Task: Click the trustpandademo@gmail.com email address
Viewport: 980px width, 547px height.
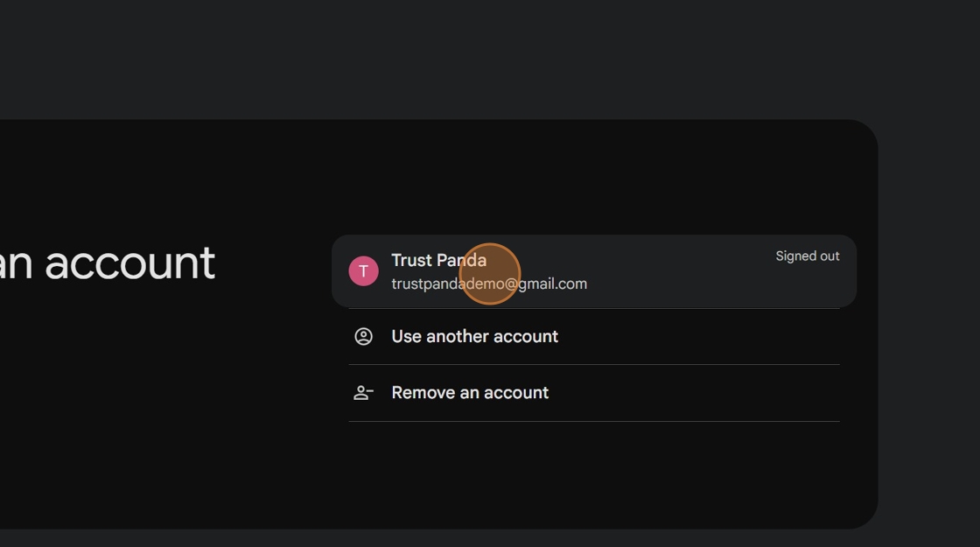Action: (488, 284)
